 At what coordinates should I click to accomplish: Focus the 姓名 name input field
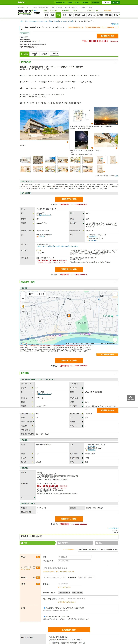click(x=75, y=557)
